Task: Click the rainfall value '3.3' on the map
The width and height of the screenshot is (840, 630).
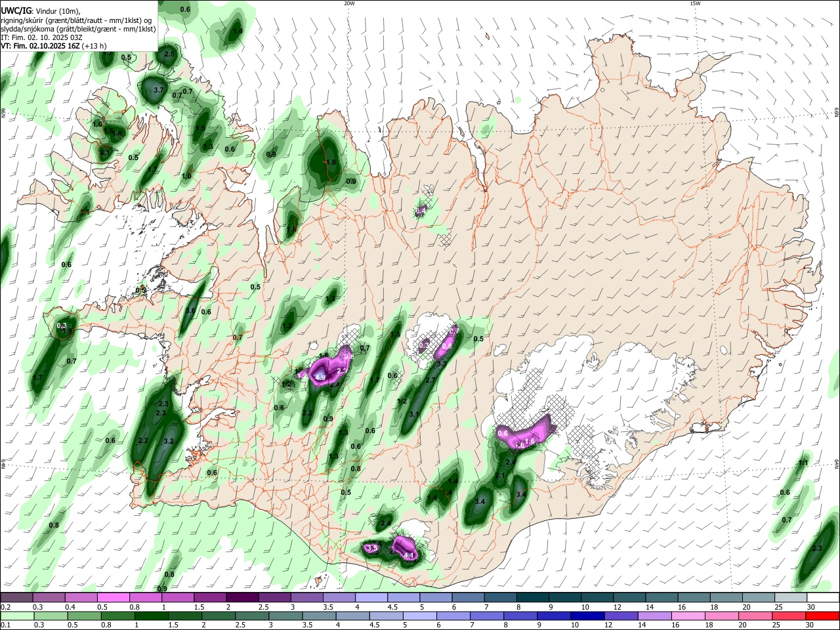Action: coord(442,364)
